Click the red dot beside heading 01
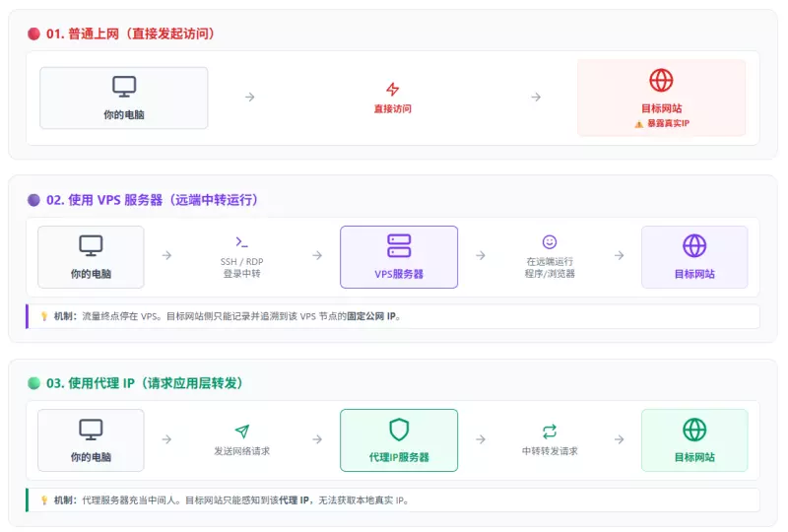This screenshot has width=788, height=532. click(x=34, y=33)
